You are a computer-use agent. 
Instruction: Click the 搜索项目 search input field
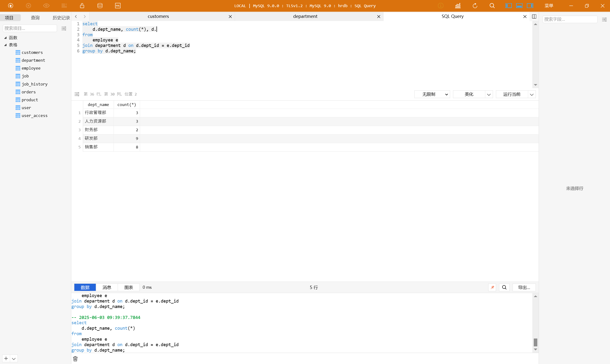click(30, 28)
